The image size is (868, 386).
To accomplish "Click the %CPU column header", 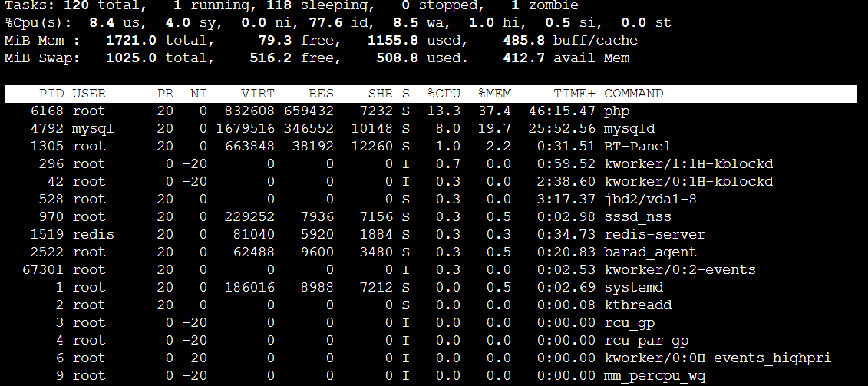I will (x=444, y=94).
